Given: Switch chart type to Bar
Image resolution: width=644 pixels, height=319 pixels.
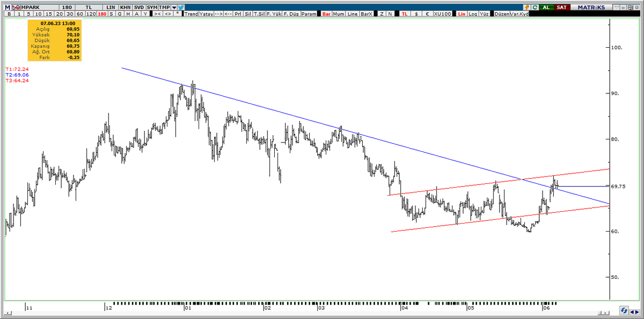Looking at the screenshot, I should [x=326, y=14].
